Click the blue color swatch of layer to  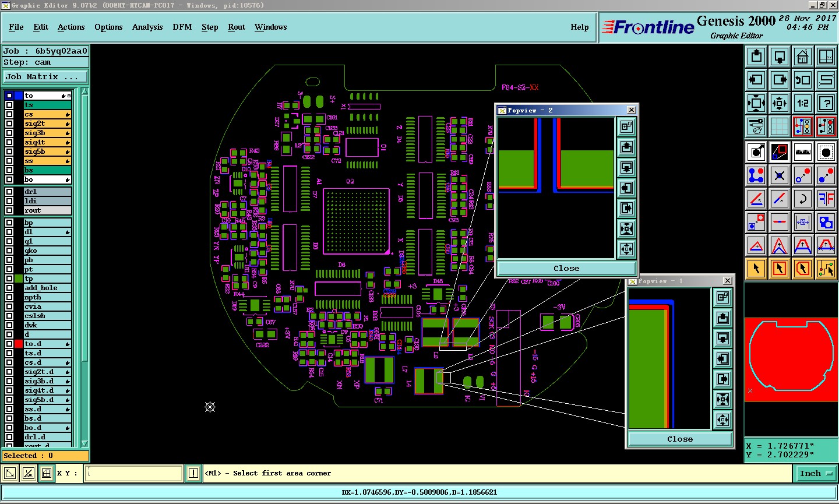pos(19,96)
